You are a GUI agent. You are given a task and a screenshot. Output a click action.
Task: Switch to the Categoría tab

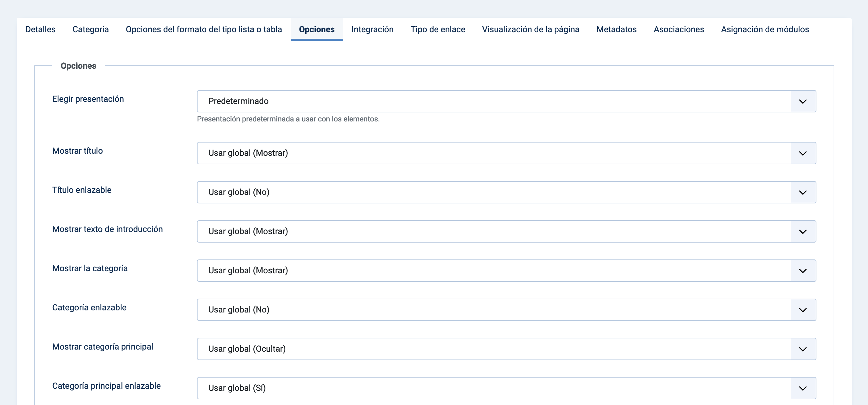91,29
